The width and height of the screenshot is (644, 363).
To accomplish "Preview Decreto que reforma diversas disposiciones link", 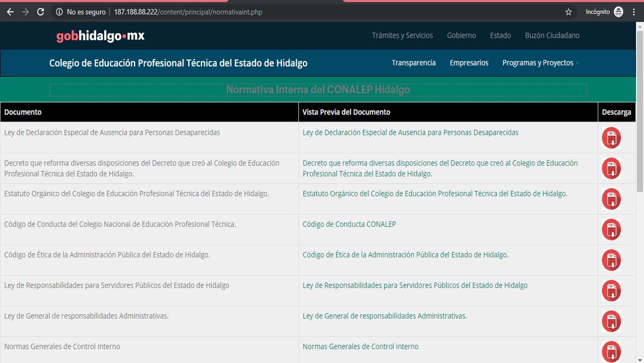I will point(440,168).
